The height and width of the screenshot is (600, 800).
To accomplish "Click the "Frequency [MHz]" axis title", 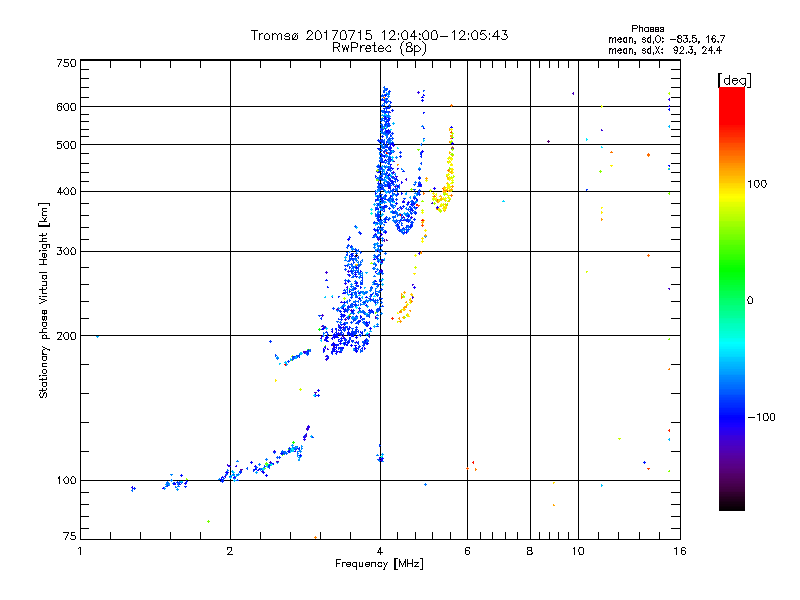I will (379, 564).
